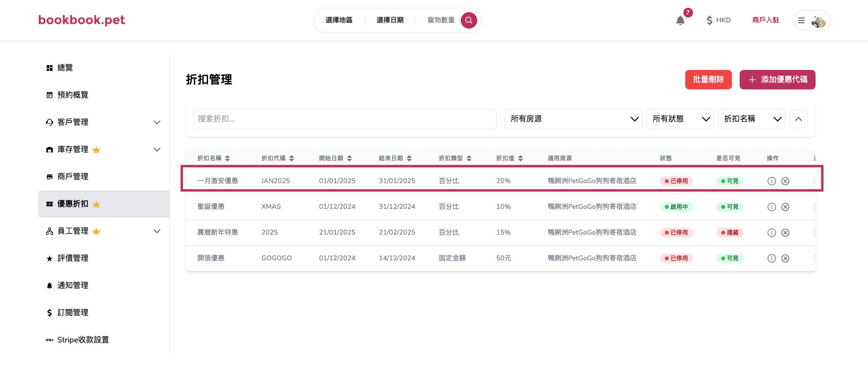Click the 固定金額 discount type
This screenshot has width=868, height=374.
coord(452,258)
